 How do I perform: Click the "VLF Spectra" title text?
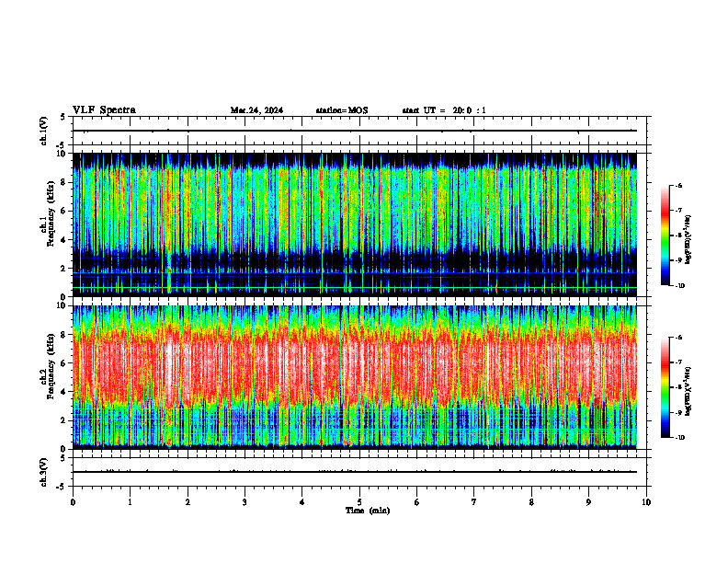click(104, 110)
